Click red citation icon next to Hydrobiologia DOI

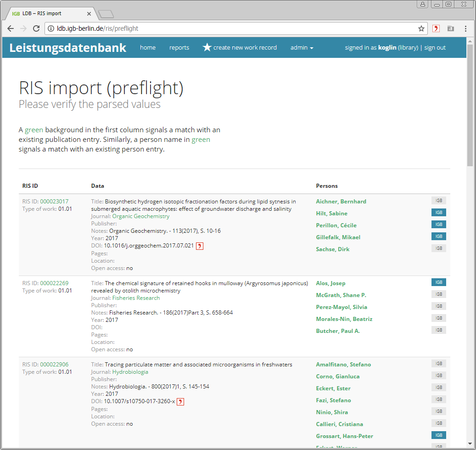pyautogui.click(x=181, y=402)
